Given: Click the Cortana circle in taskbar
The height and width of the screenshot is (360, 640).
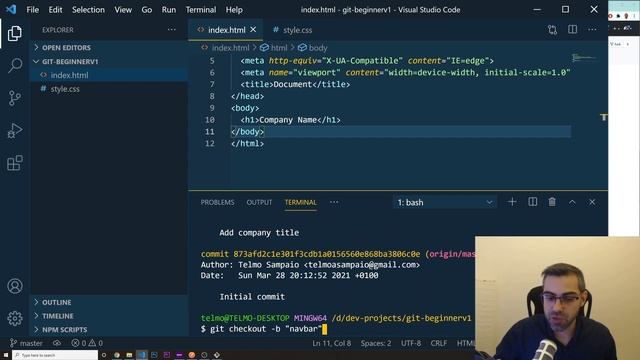Looking at the screenshot, I should coord(104,355).
